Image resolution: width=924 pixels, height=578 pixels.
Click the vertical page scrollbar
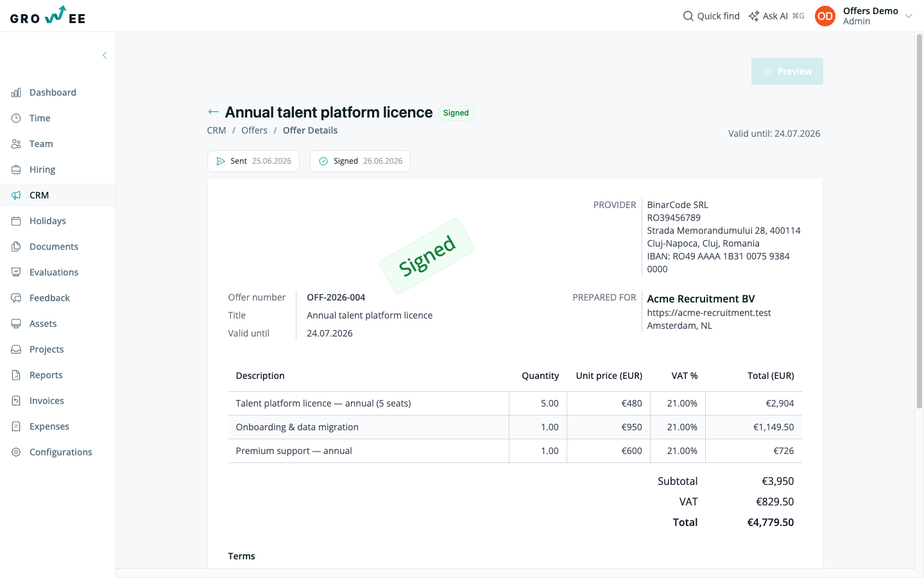click(919, 222)
